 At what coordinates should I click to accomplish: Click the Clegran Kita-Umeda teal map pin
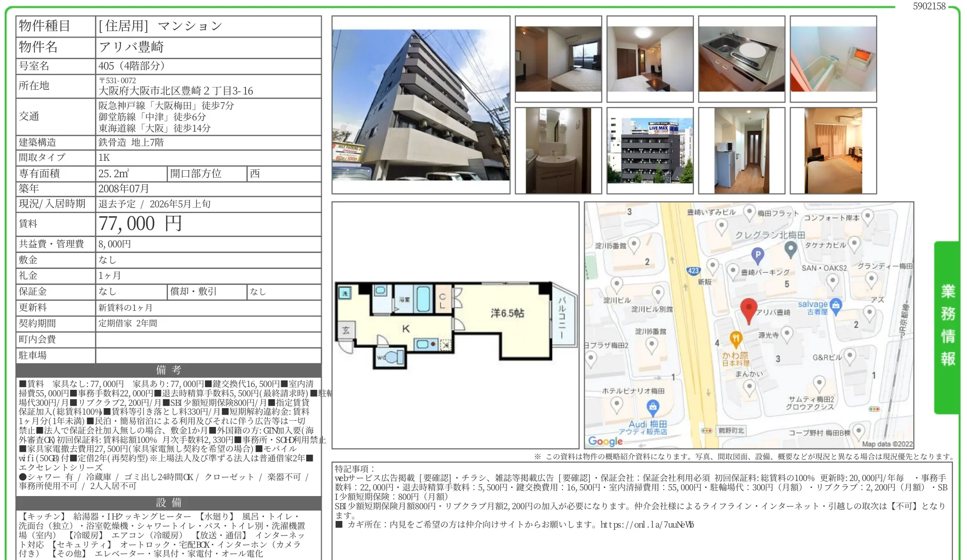pyautogui.click(x=791, y=248)
